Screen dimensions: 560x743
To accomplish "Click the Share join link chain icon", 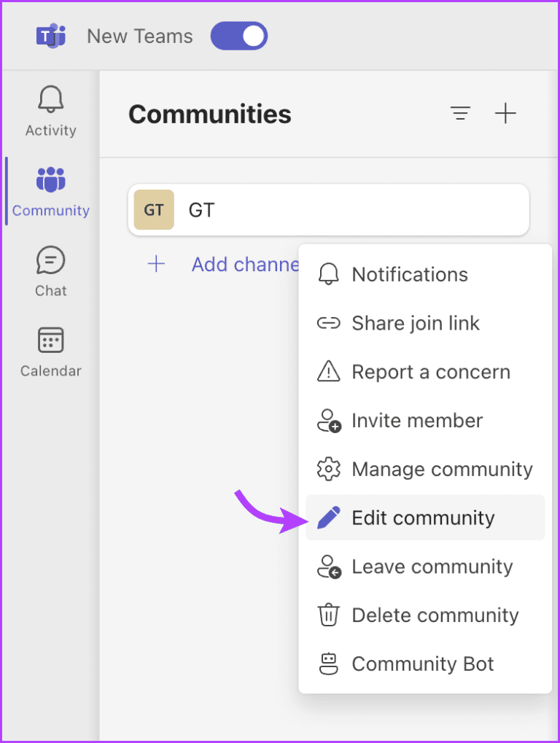I will [329, 323].
